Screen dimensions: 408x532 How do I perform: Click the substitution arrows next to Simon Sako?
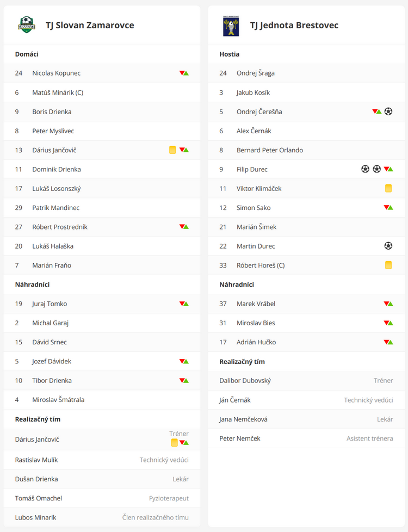coord(388,207)
